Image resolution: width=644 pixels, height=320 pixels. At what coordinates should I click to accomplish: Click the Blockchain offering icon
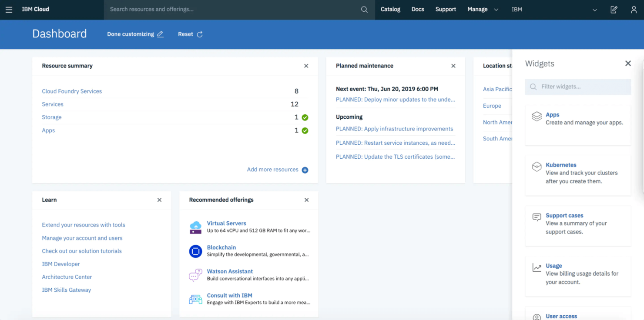[x=195, y=250]
